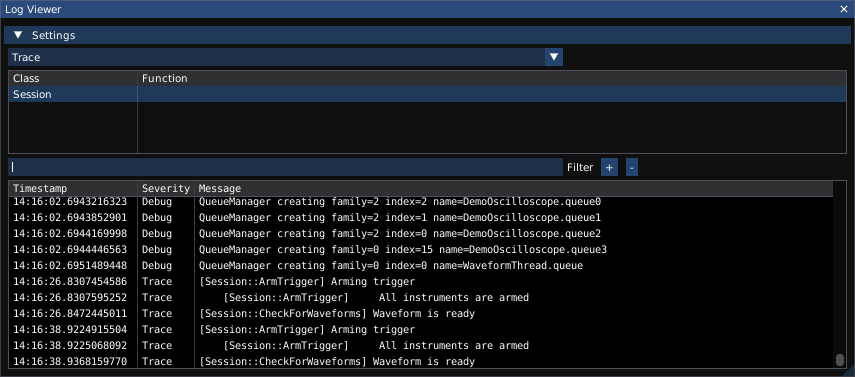Screen dimensions: 855x377
Task: Click the Settings header label
Action: 53,35
